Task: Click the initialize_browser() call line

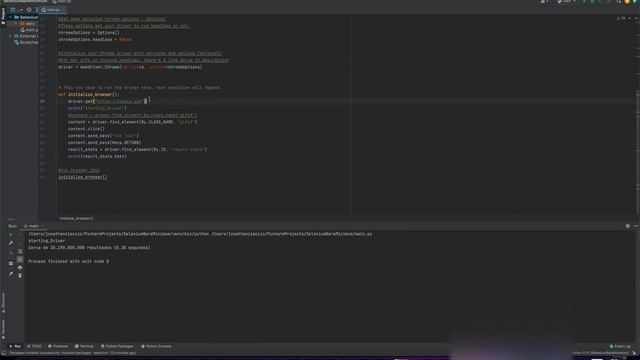Action: 82,177
